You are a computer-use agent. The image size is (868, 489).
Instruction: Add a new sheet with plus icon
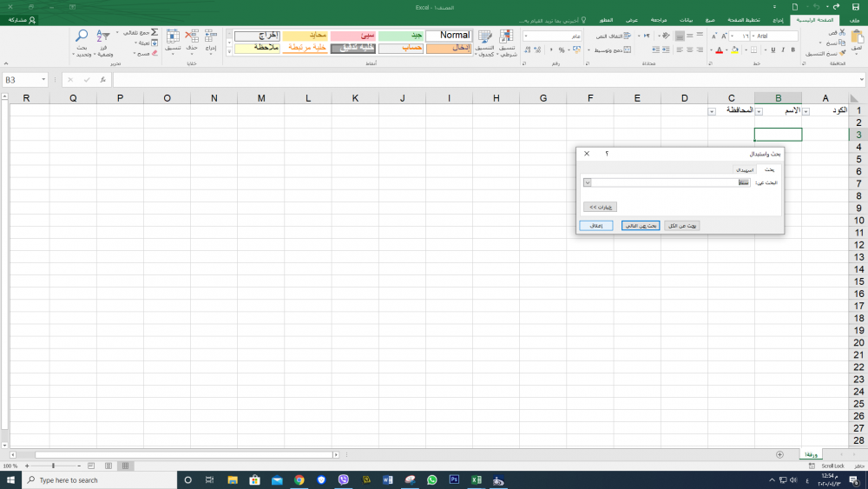[x=779, y=454]
